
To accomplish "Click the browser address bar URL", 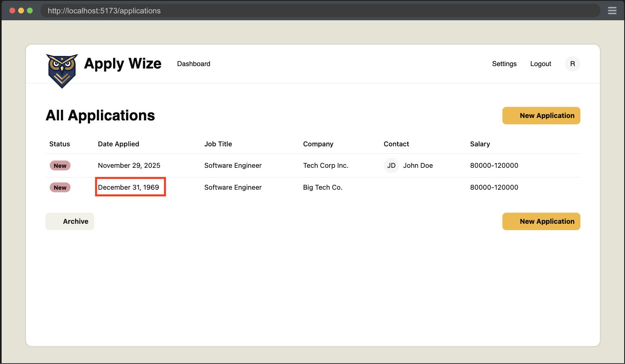I will tap(104, 11).
